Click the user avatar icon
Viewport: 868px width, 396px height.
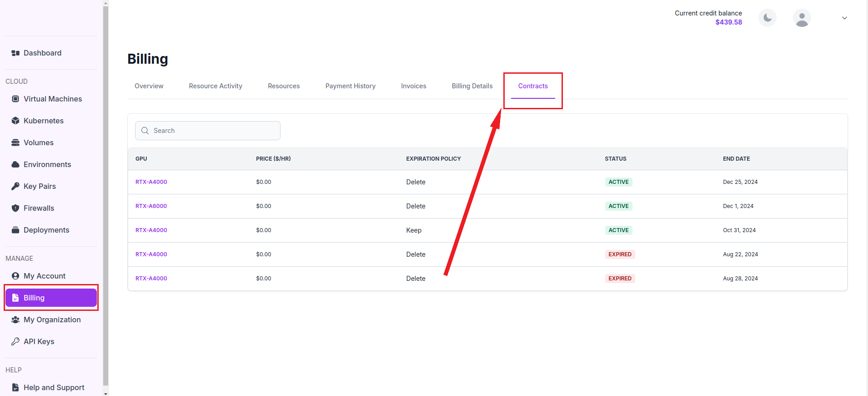point(802,18)
